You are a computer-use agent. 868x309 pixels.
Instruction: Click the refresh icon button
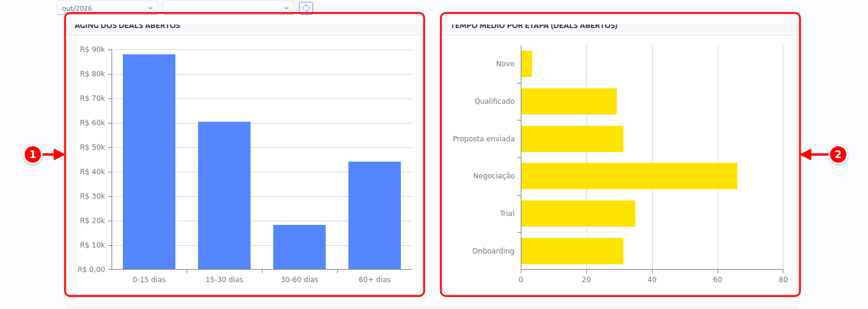click(306, 8)
